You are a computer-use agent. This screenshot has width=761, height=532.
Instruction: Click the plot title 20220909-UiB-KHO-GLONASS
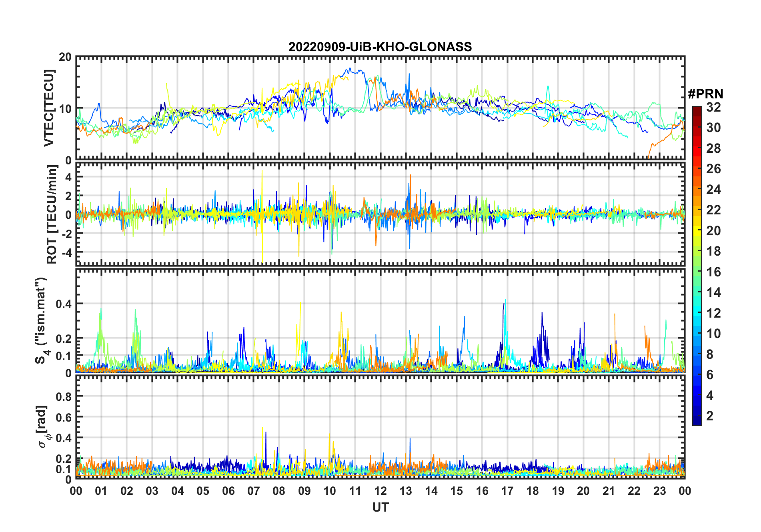(380, 47)
